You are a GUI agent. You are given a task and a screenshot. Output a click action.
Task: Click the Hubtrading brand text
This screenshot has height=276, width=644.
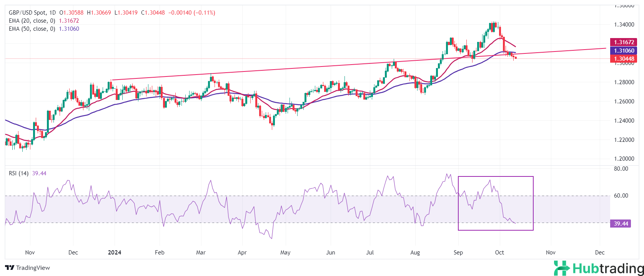pos(608,268)
